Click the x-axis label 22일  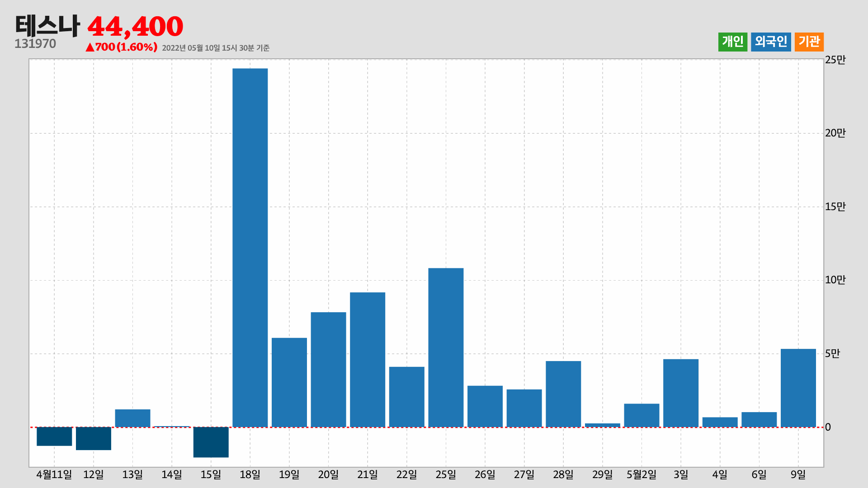point(407,474)
